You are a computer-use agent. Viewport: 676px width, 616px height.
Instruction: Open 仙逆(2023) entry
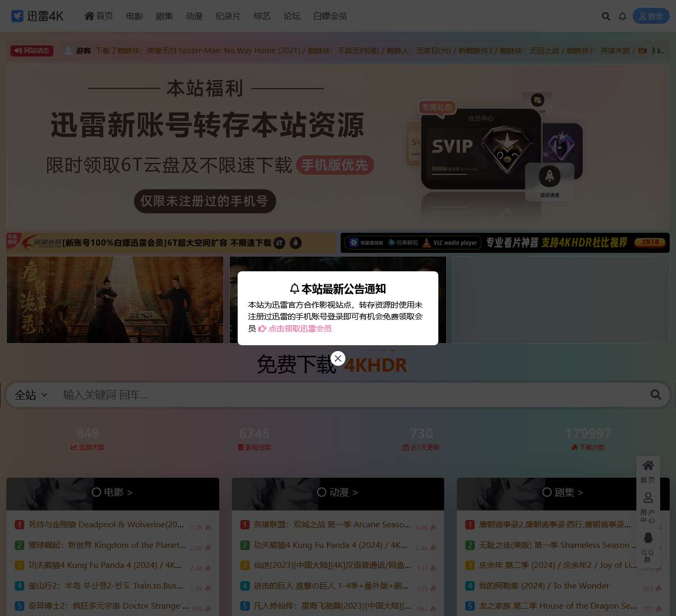pyautogui.click(x=332, y=565)
